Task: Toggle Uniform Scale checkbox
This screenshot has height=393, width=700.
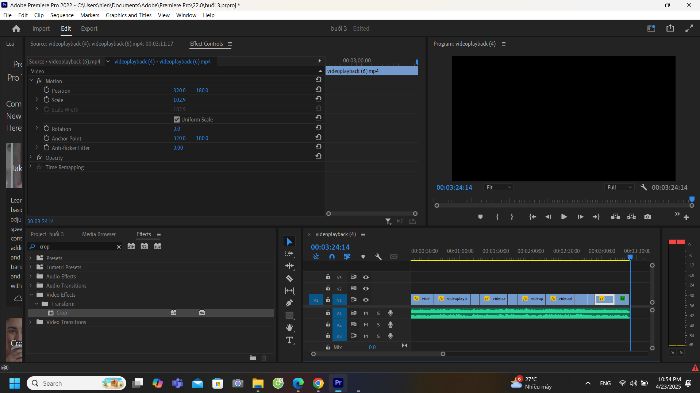Action: coord(177,119)
